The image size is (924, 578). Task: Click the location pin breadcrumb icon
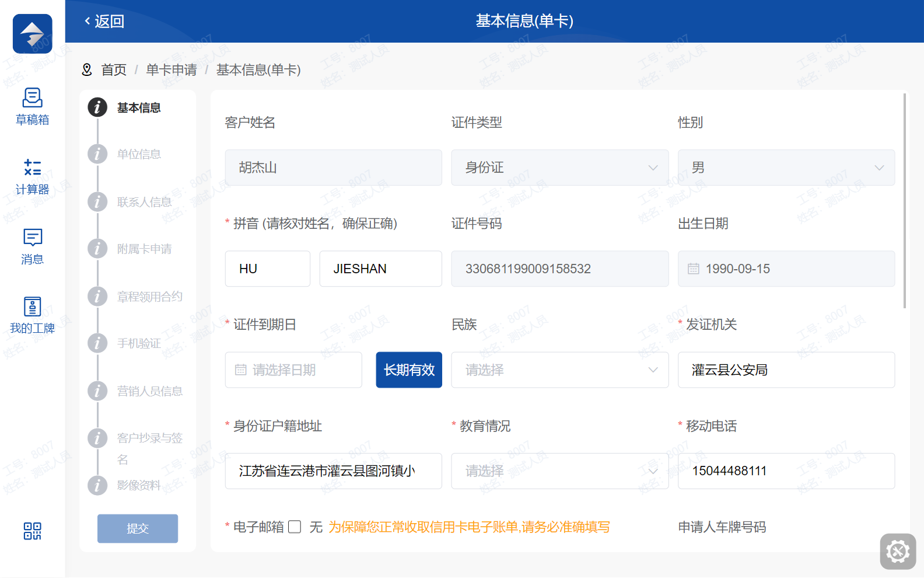click(x=87, y=70)
